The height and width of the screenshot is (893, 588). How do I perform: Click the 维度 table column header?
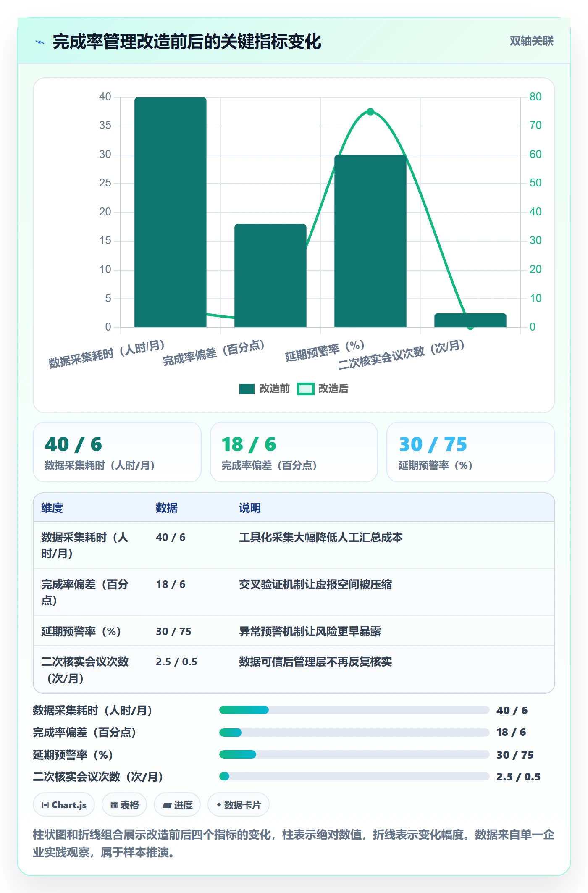click(x=52, y=508)
